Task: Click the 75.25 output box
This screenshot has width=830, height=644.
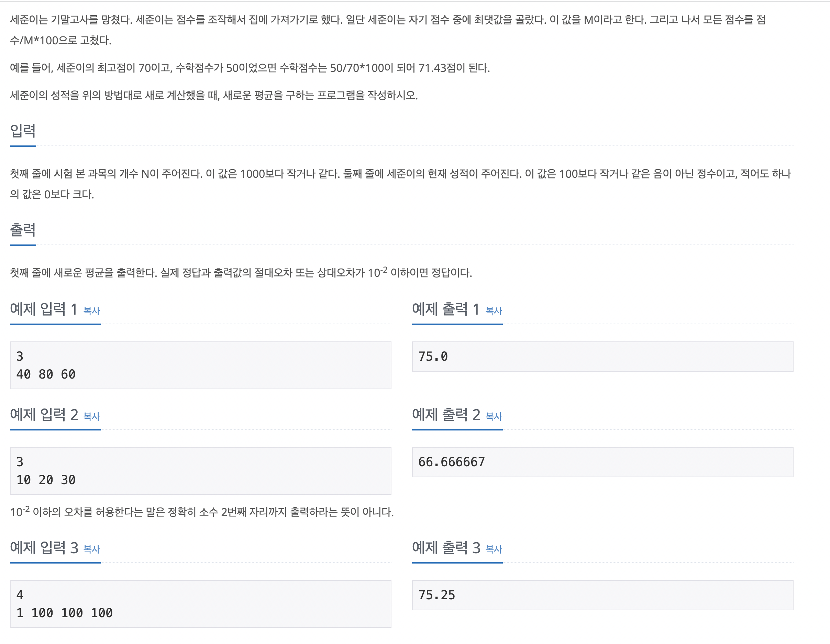Action: pyautogui.click(x=603, y=595)
